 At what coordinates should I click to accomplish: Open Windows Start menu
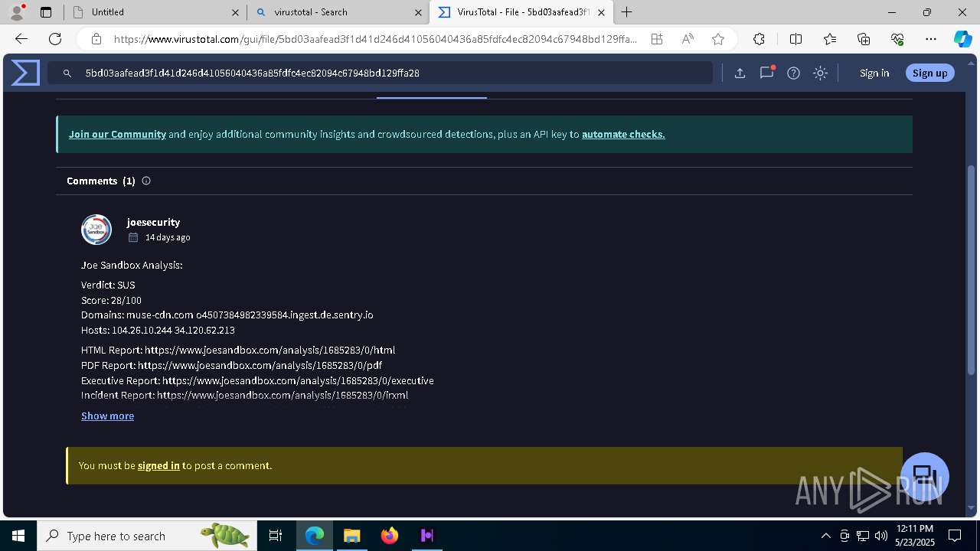18,536
